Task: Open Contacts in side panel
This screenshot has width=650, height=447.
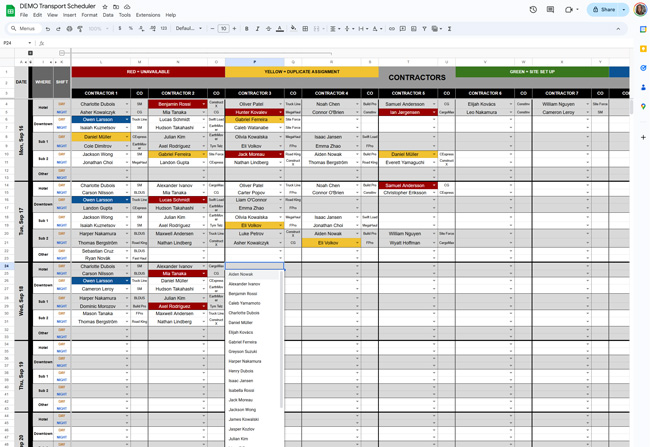Action: pyautogui.click(x=643, y=87)
